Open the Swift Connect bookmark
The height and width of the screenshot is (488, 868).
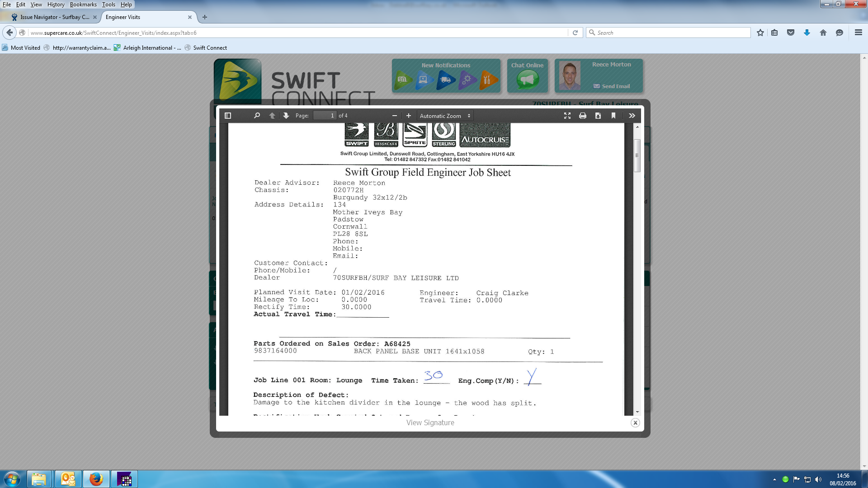pos(210,47)
